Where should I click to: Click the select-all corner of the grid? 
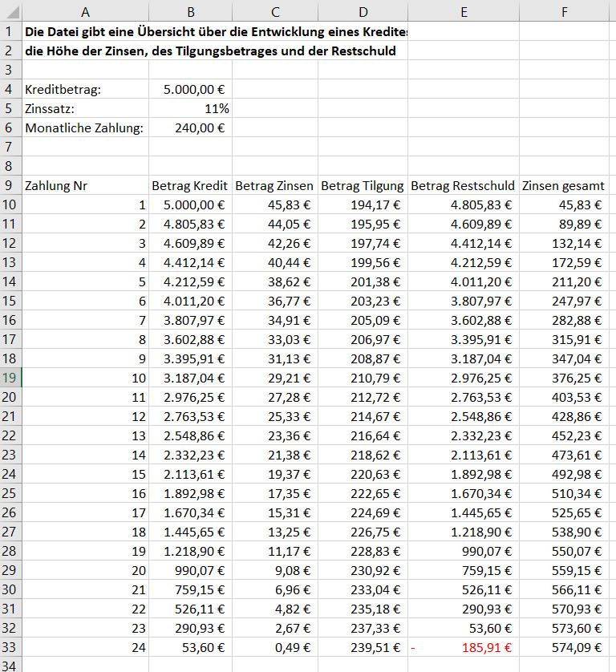pyautogui.click(x=10, y=10)
